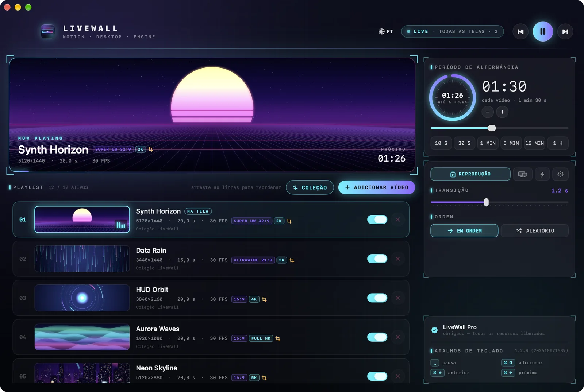Click the crop icon in Now Playing banner
Screen dimensions: 584x392
coord(150,150)
